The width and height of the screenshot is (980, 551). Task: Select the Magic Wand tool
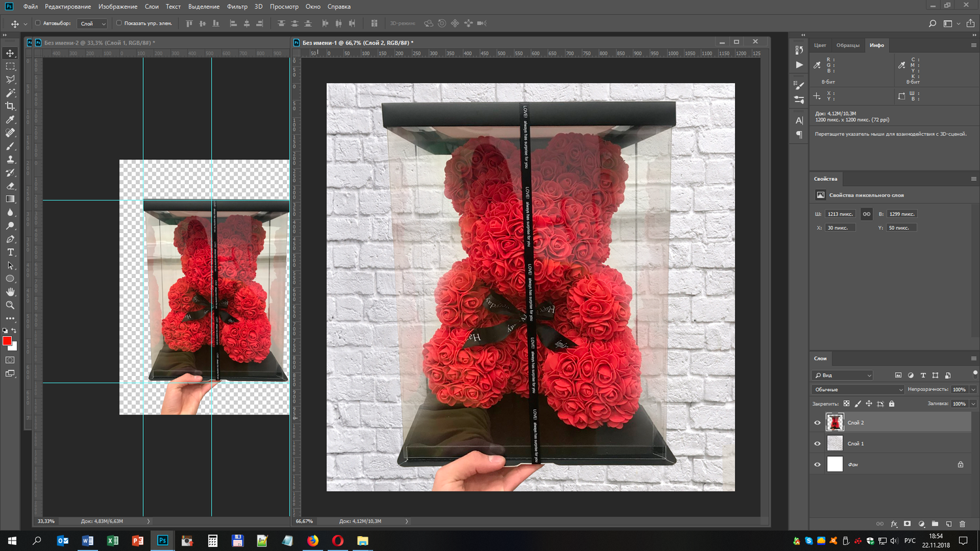coord(10,93)
